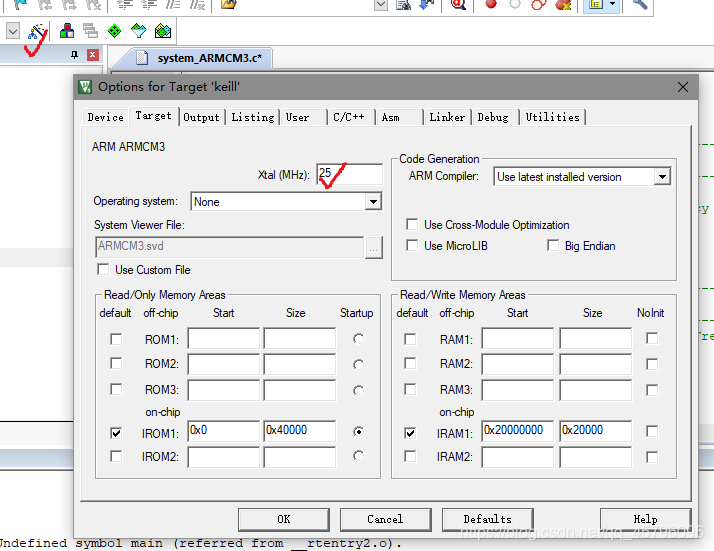Switch to the Listing tab
714x551 pixels.
(253, 117)
